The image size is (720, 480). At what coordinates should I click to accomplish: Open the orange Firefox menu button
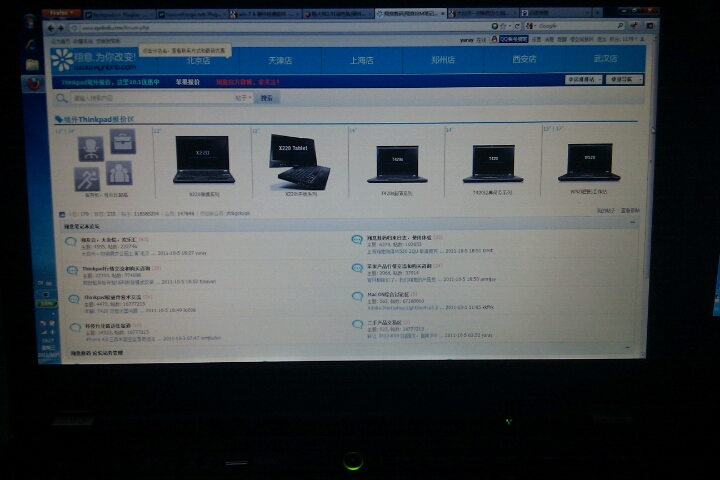click(x=61, y=13)
